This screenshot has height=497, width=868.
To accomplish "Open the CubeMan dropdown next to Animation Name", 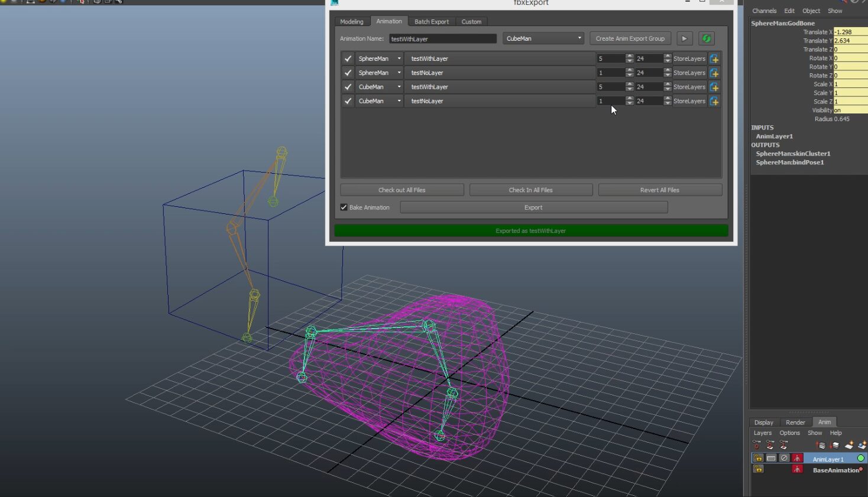I will coord(543,38).
